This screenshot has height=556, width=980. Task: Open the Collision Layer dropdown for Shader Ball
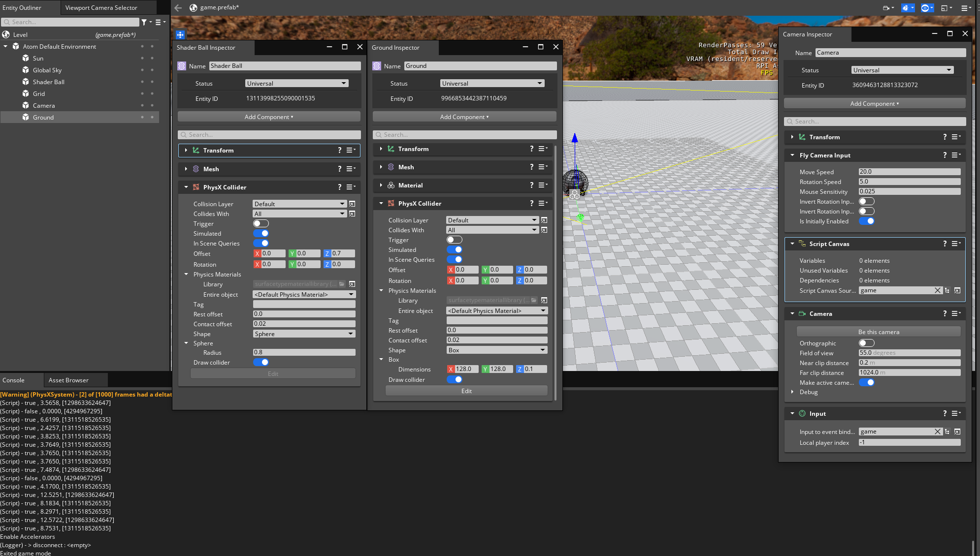pos(299,203)
